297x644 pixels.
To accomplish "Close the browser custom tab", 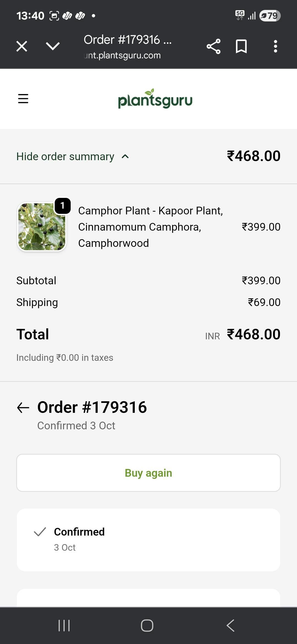I will coord(22,46).
